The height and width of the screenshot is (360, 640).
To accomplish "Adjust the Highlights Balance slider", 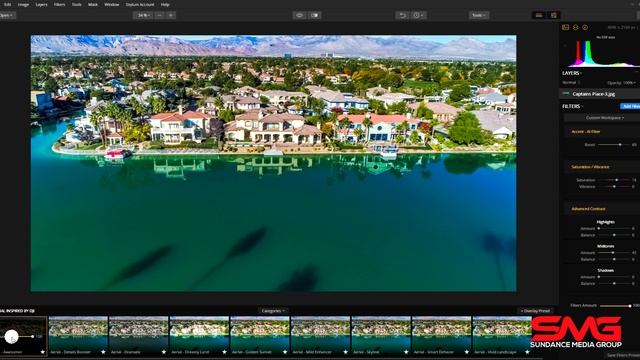I will pyautogui.click(x=614, y=235).
